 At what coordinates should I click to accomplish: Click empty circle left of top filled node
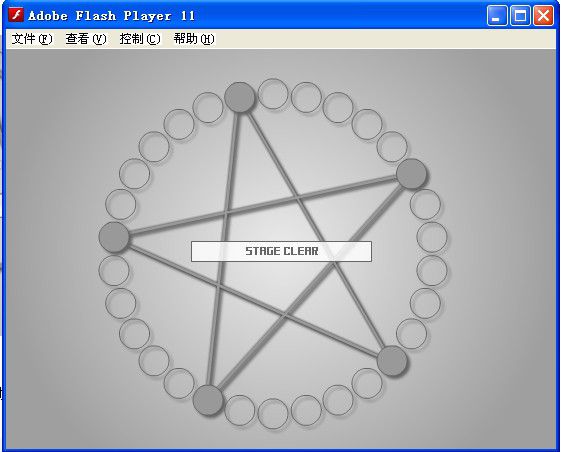click(x=208, y=108)
